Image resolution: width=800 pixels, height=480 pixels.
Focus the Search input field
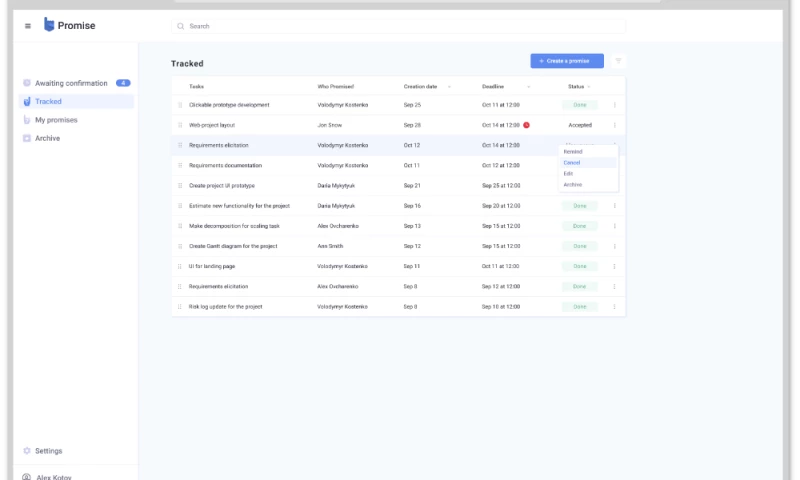398,26
